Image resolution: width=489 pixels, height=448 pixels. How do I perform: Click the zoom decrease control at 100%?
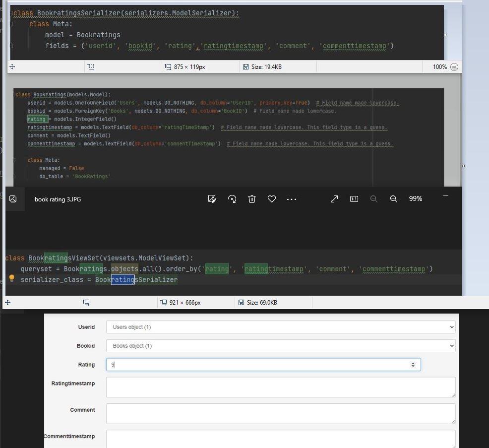(454, 66)
